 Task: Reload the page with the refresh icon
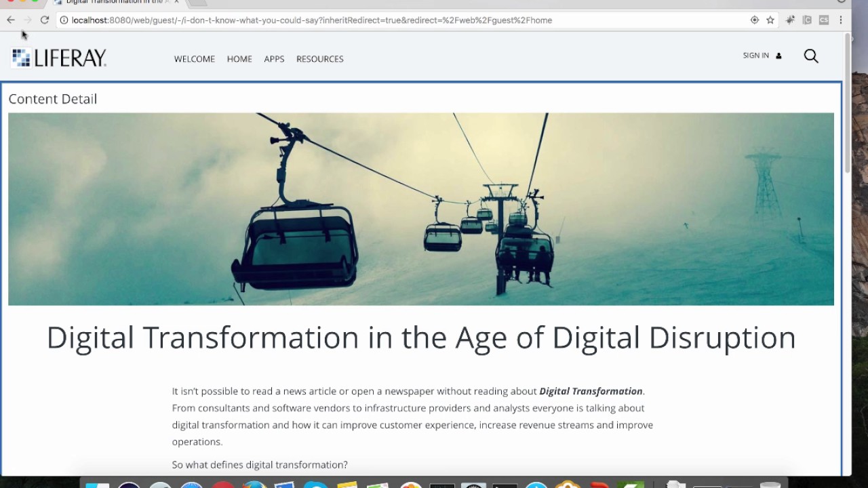(45, 20)
